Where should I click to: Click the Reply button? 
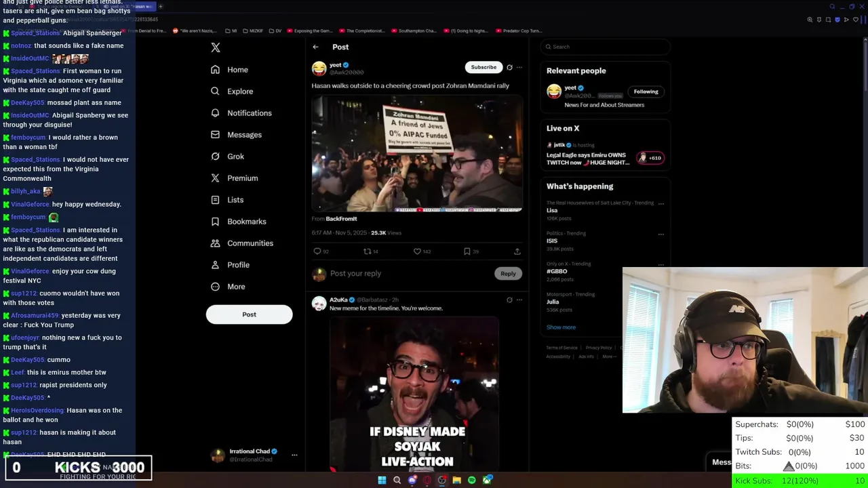pyautogui.click(x=508, y=273)
